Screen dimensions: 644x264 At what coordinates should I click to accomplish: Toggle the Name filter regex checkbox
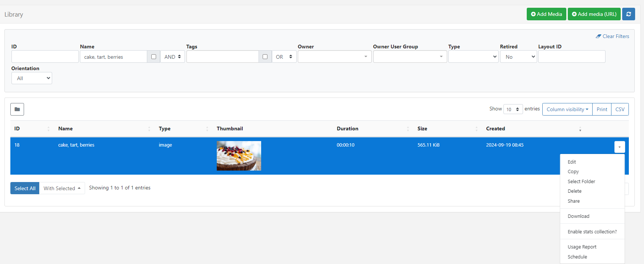[x=154, y=57]
